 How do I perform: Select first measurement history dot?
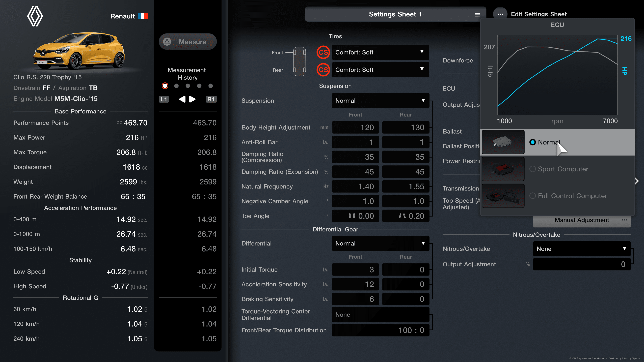(x=165, y=86)
